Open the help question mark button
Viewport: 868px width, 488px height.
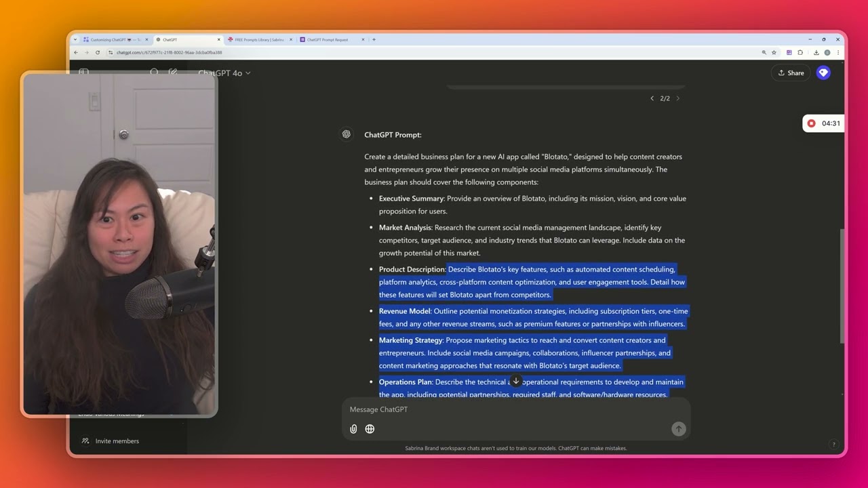(x=833, y=445)
